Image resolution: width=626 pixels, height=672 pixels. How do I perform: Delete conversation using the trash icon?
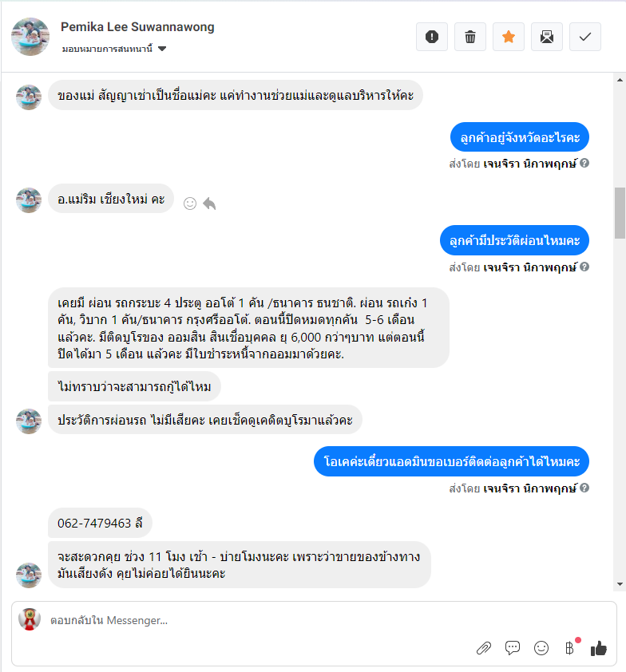[x=470, y=37]
